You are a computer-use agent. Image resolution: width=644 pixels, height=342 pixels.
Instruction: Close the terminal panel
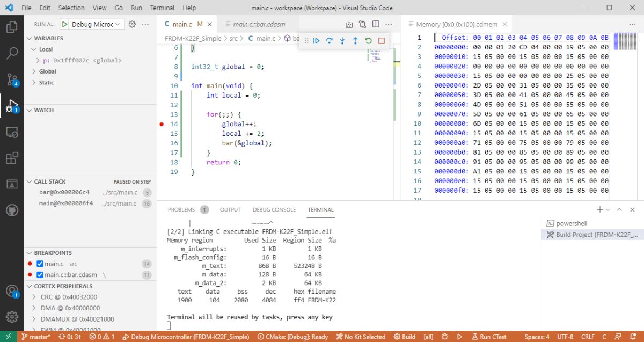click(632, 209)
